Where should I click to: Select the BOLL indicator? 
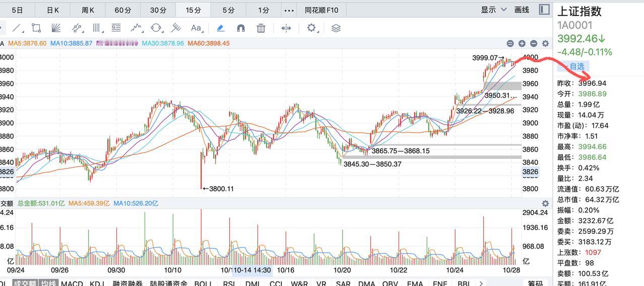click(x=203, y=283)
